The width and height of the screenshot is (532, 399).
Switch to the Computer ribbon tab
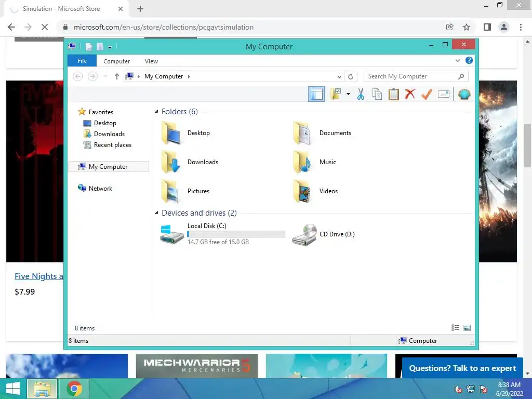(117, 61)
